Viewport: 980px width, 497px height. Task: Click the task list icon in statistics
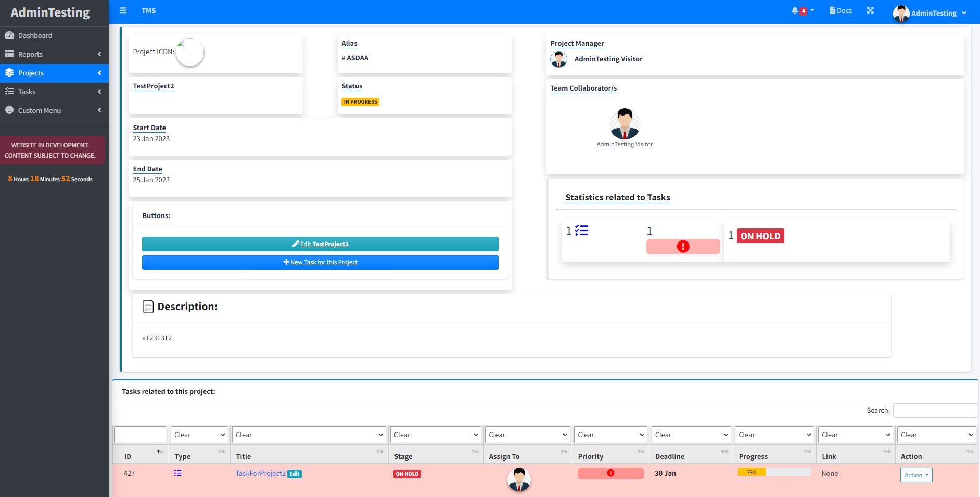(581, 231)
